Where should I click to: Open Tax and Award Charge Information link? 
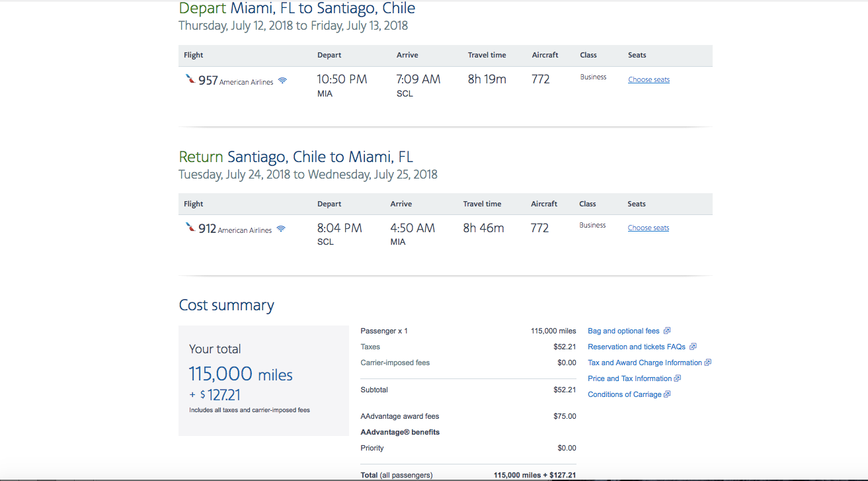645,363
